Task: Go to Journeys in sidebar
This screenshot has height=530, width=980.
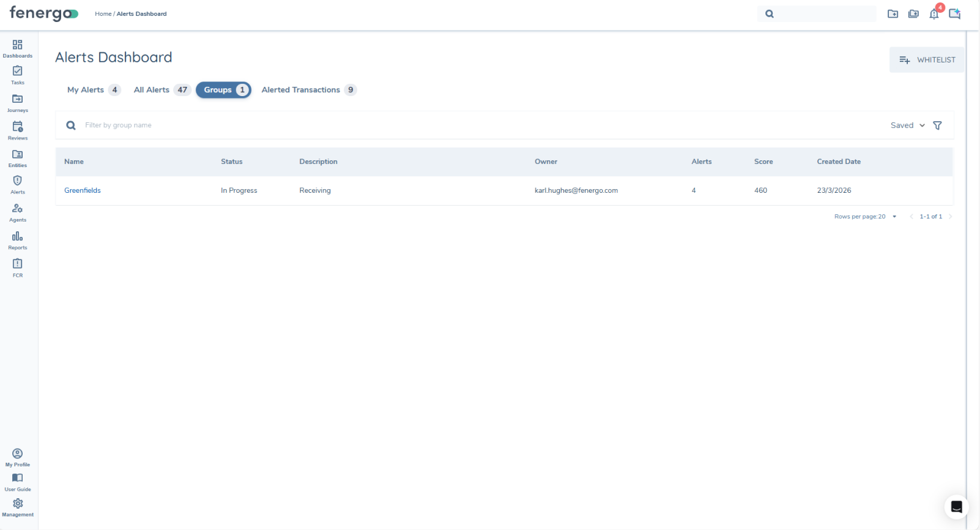Action: [17, 102]
